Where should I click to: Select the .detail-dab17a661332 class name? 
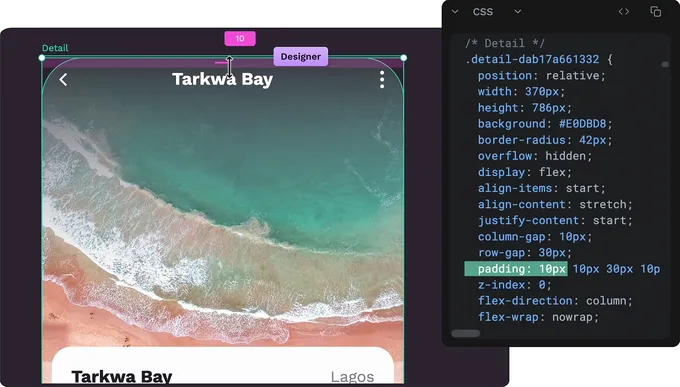[532, 59]
